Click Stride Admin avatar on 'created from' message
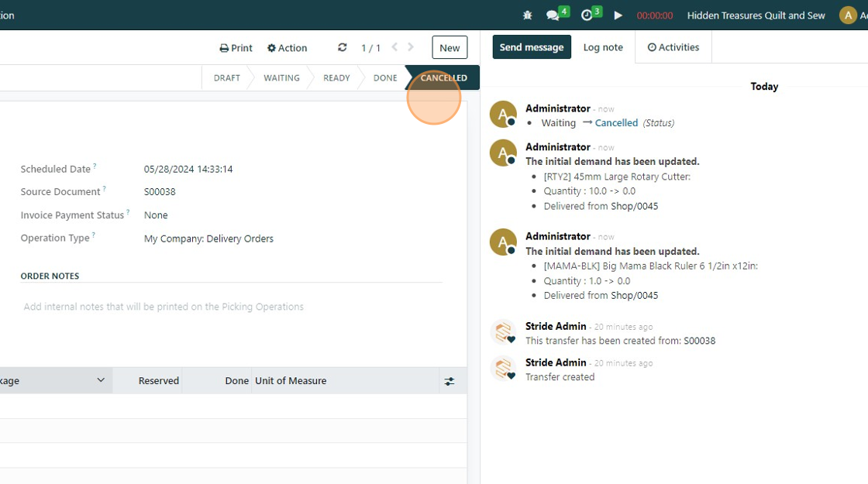Screen dimensions: 868x484 coord(503,332)
